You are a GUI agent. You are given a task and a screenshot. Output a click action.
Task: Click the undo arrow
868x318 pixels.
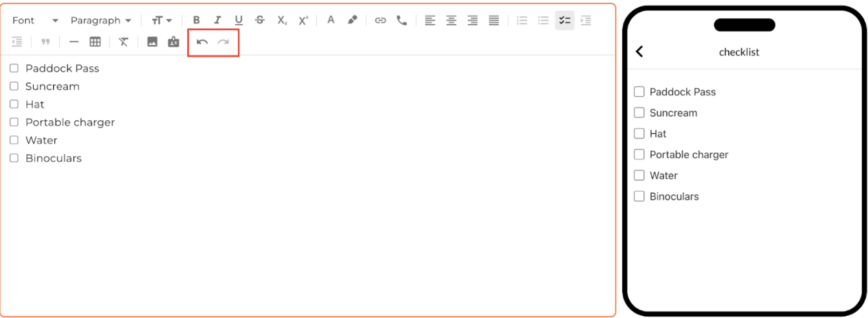[202, 42]
